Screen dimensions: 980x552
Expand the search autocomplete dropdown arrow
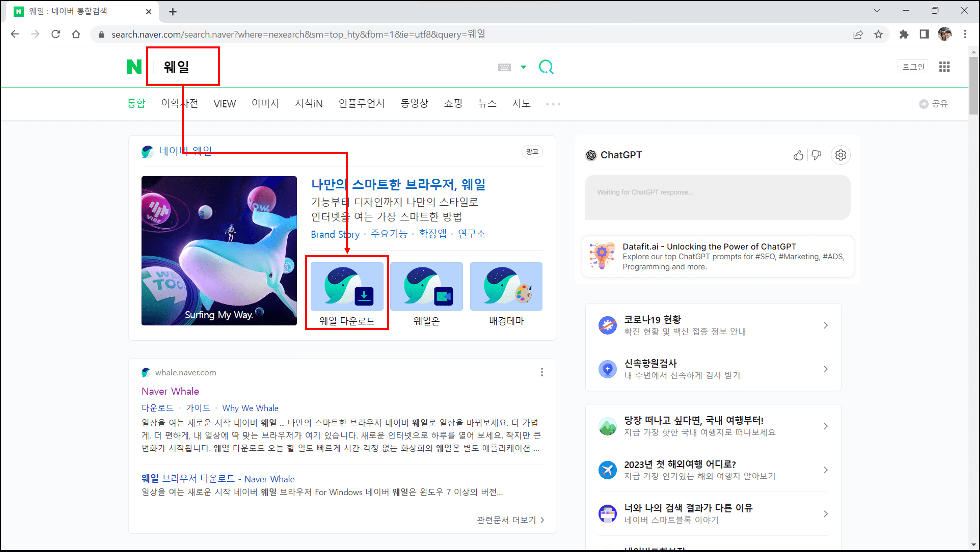524,67
